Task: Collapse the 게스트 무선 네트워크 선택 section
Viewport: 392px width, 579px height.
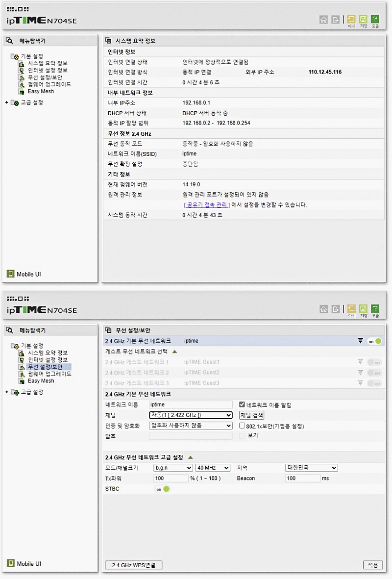Action: pyautogui.click(x=174, y=352)
